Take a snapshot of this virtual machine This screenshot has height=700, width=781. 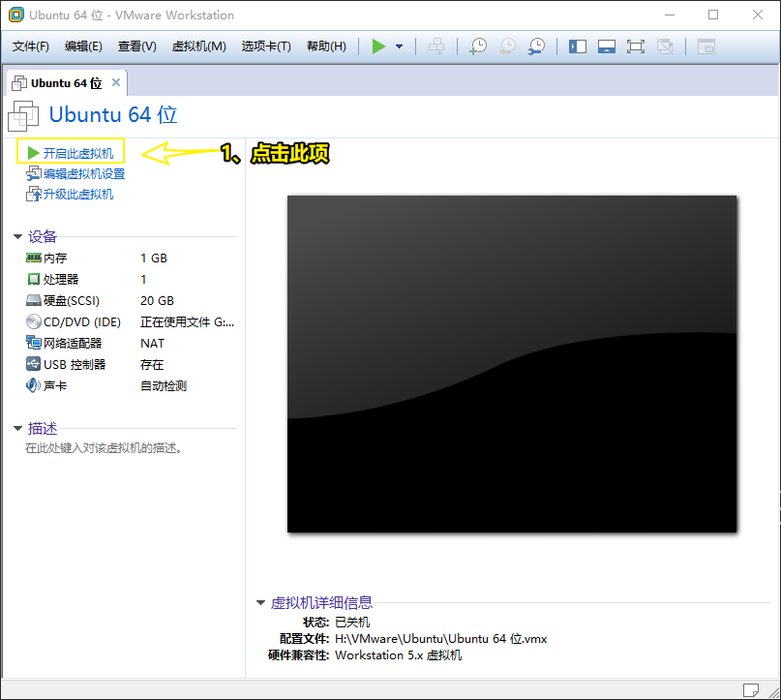click(477, 46)
